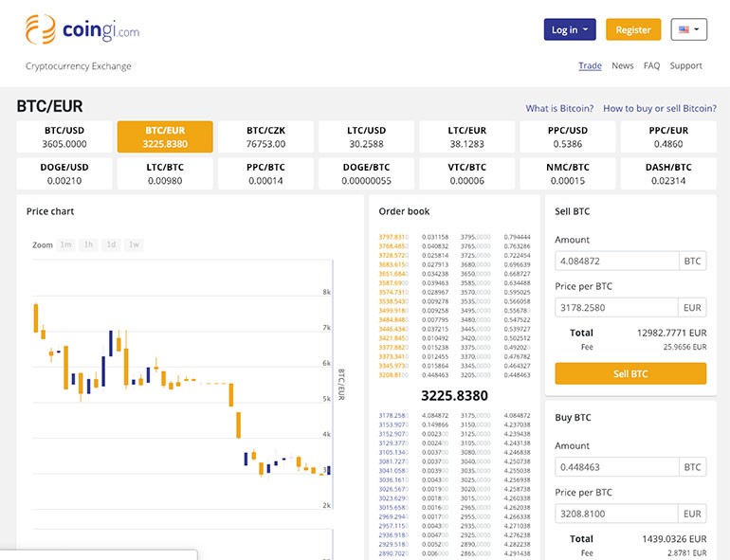The height and width of the screenshot is (560, 730).
Task: Open the Support page
Action: pos(685,65)
